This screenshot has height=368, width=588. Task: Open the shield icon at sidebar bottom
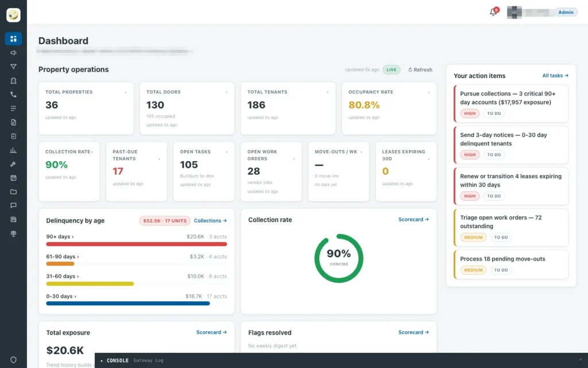[14, 360]
